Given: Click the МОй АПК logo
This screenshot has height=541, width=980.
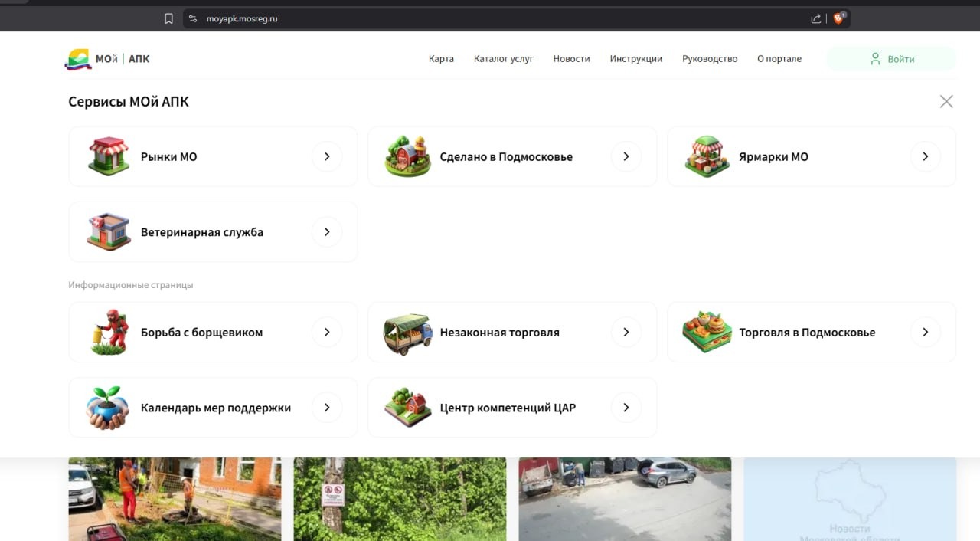Looking at the screenshot, I should pyautogui.click(x=107, y=59).
